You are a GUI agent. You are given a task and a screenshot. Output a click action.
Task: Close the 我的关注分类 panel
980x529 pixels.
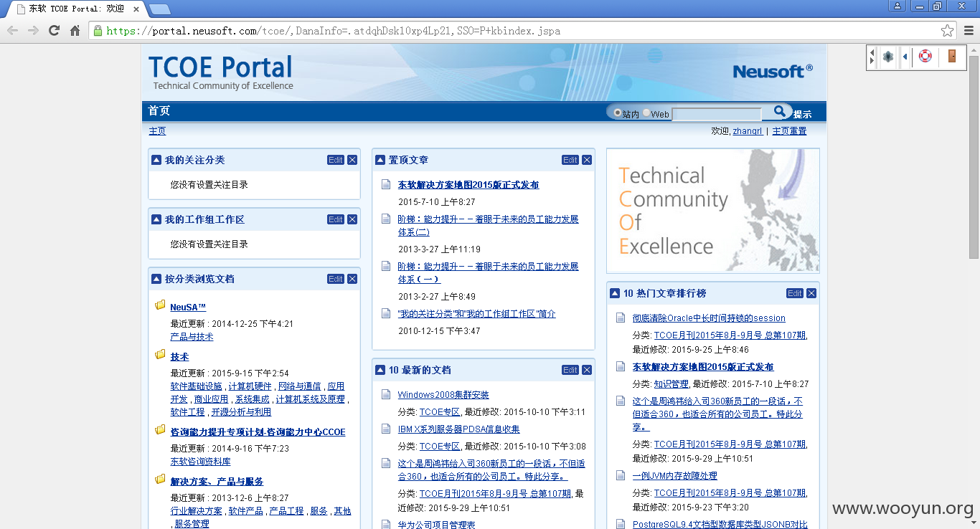[x=352, y=160]
